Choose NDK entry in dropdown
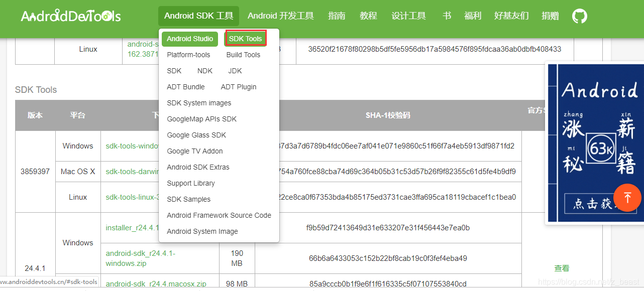The image size is (644, 291). coord(205,71)
